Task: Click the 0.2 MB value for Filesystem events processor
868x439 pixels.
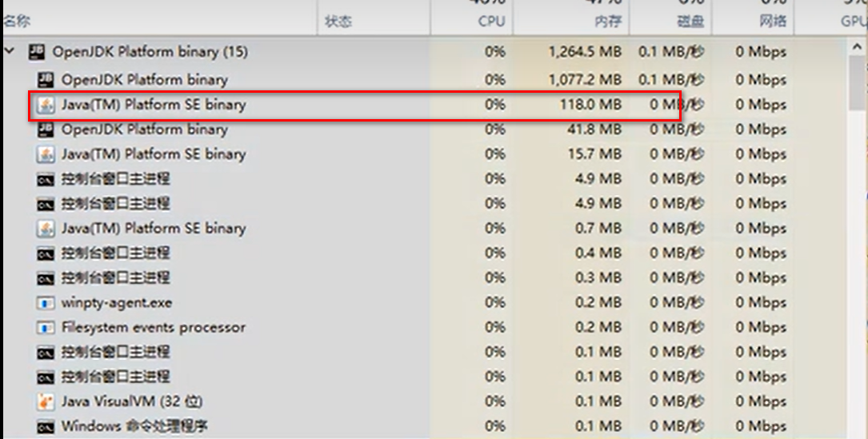Action: tap(598, 328)
